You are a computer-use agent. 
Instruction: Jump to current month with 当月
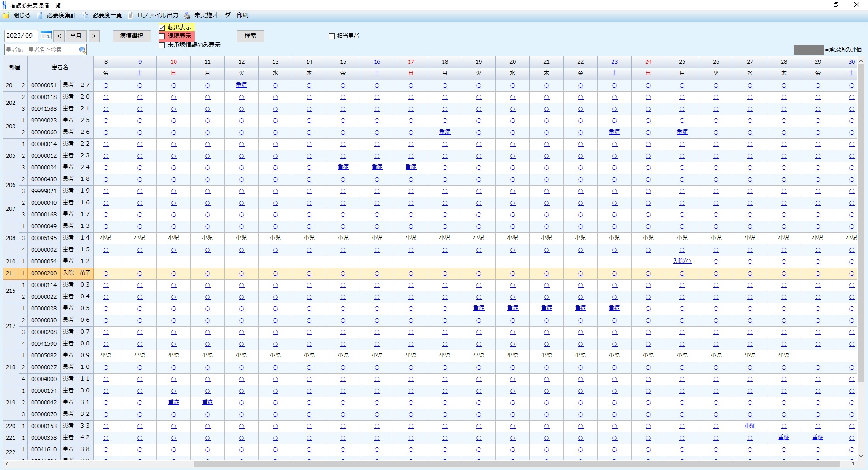click(76, 36)
